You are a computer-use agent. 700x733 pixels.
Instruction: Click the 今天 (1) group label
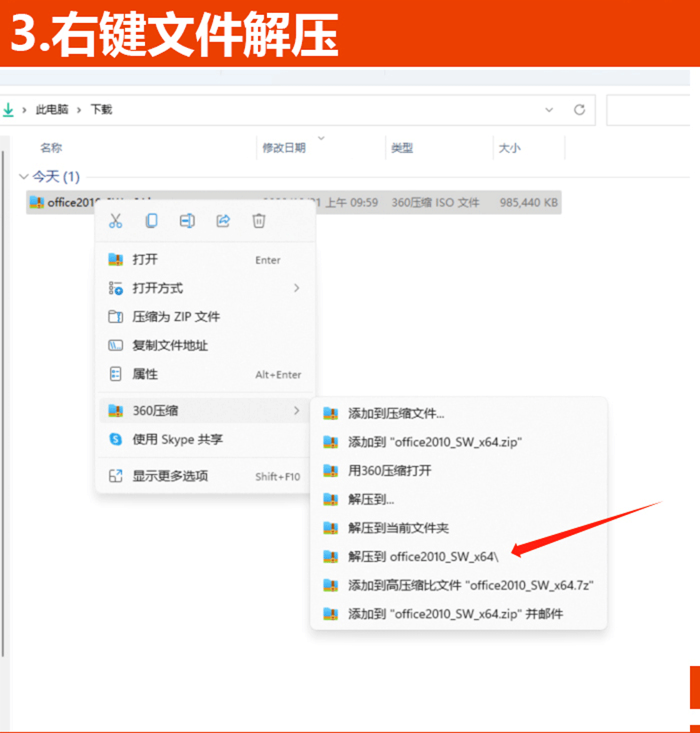point(56,176)
